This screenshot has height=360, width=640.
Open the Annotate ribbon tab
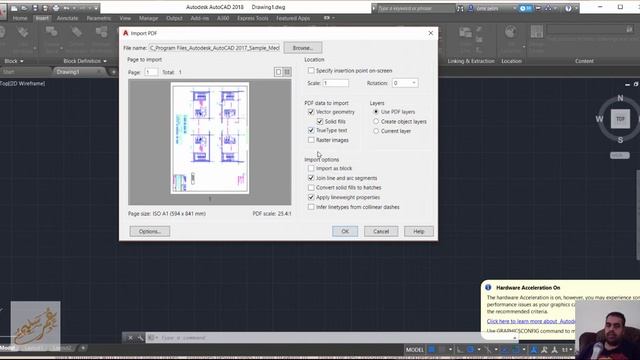(x=67, y=18)
